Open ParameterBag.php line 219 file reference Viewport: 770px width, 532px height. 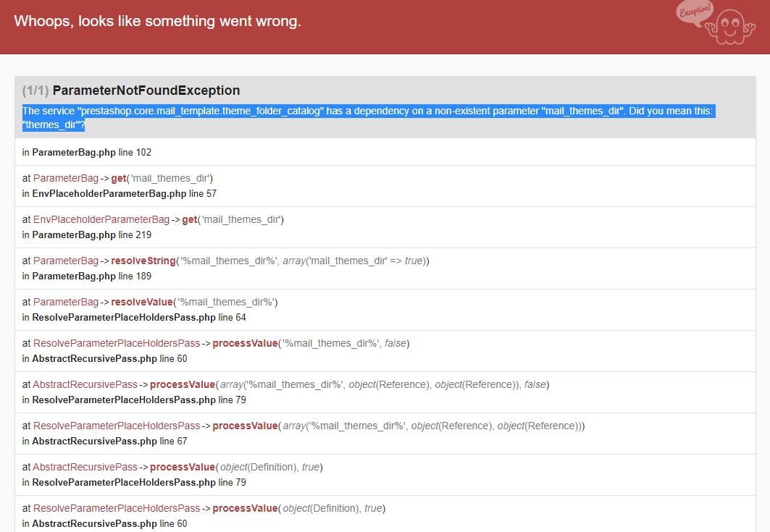pos(86,235)
